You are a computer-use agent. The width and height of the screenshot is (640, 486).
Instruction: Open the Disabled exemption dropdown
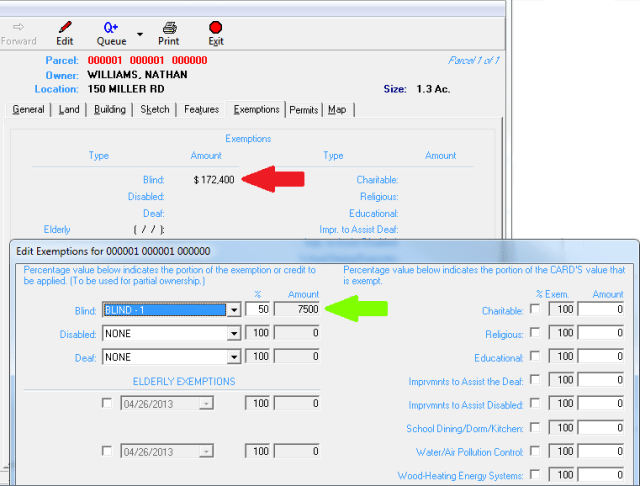pyautogui.click(x=234, y=334)
